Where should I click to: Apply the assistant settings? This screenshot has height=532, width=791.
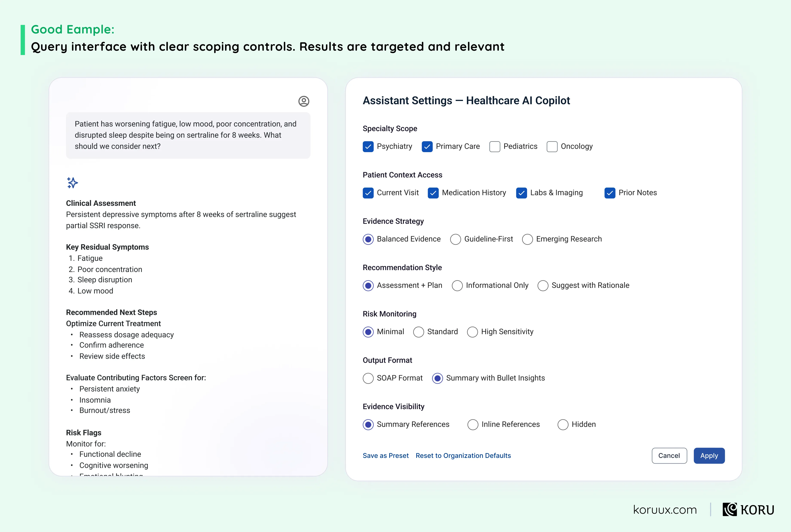[x=709, y=456]
